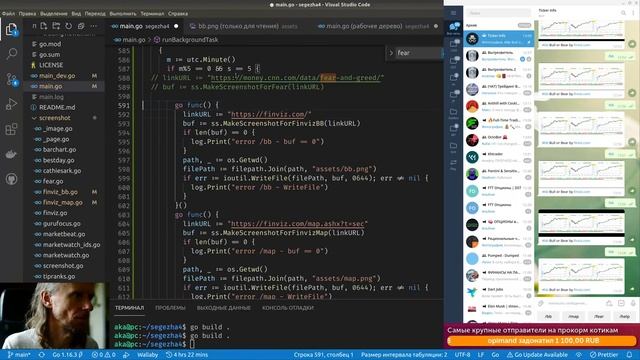
Task: Open the Правка menu
Action: (27, 13)
